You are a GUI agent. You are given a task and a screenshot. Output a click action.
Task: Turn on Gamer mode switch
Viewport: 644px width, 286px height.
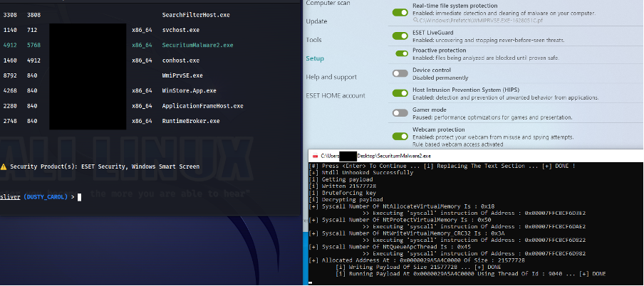click(400, 113)
